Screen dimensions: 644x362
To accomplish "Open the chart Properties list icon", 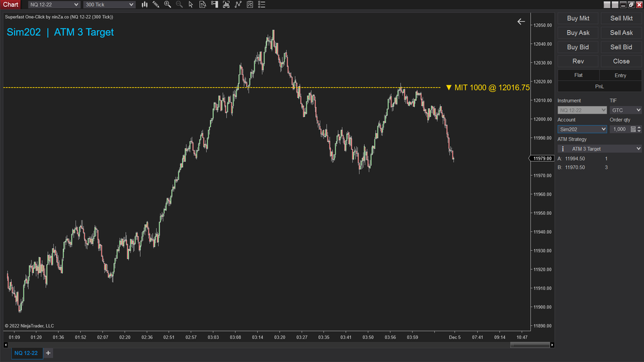I will coord(260,4).
